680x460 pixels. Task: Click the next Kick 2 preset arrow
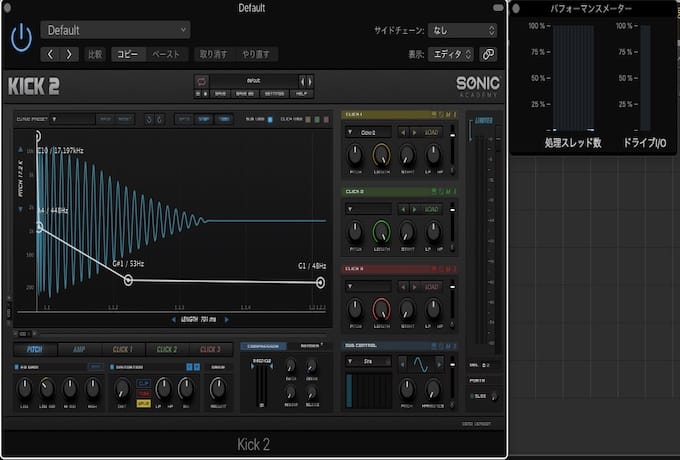310,82
